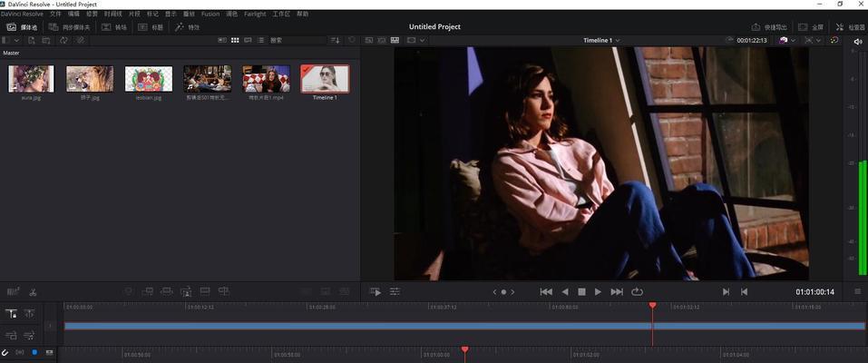This screenshot has width=868, height=363.
Task: Jump to first frame
Action: (x=546, y=291)
